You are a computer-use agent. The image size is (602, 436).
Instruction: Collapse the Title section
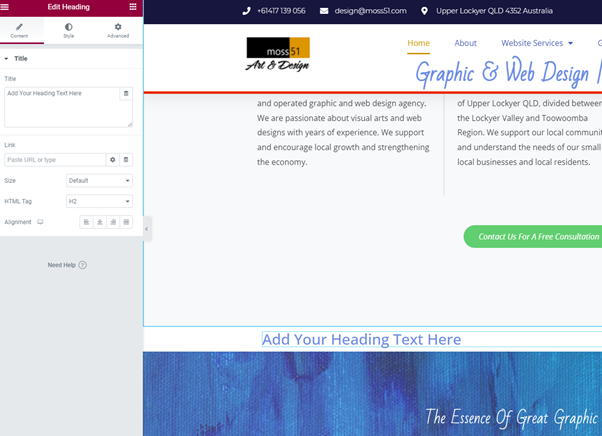[16, 58]
